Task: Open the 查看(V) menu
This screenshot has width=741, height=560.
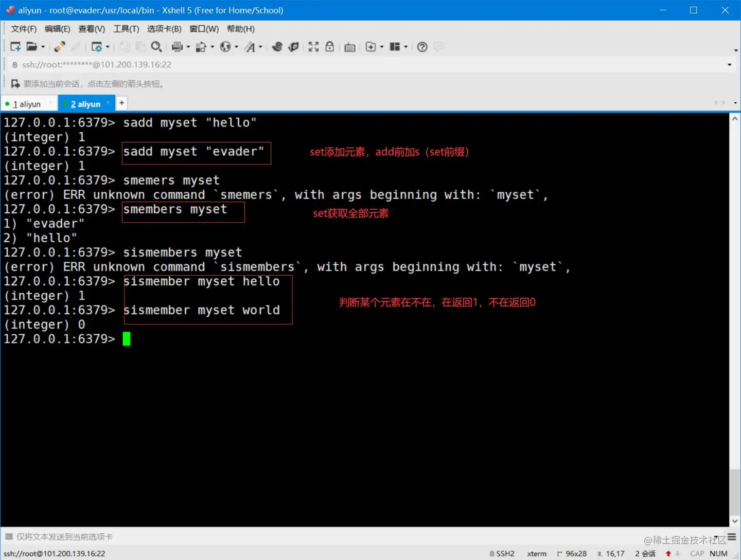Action: 92,29
